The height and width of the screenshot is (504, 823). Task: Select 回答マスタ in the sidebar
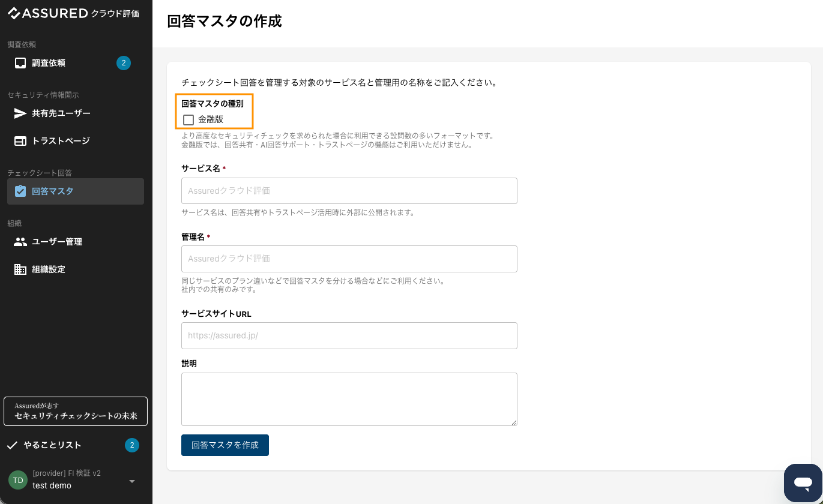tap(76, 191)
